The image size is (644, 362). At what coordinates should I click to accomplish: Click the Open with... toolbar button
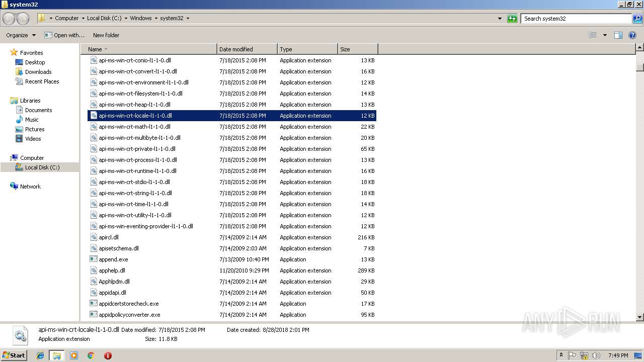pos(64,35)
